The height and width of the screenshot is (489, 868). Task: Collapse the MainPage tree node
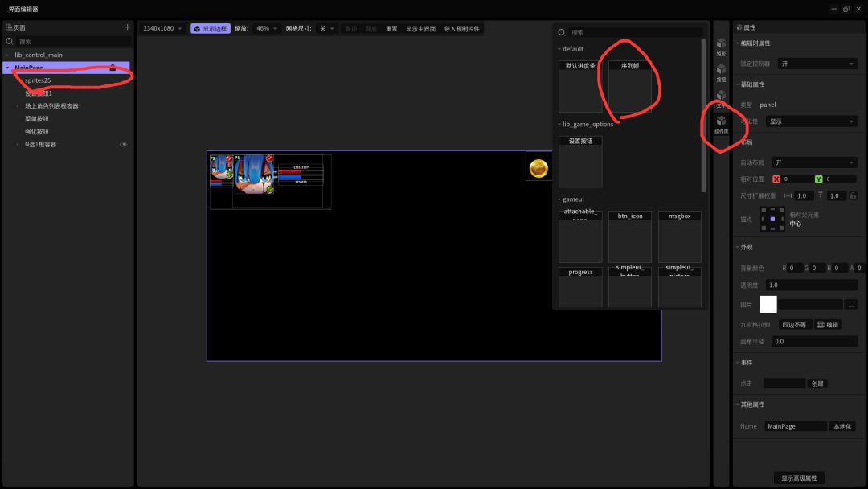8,68
